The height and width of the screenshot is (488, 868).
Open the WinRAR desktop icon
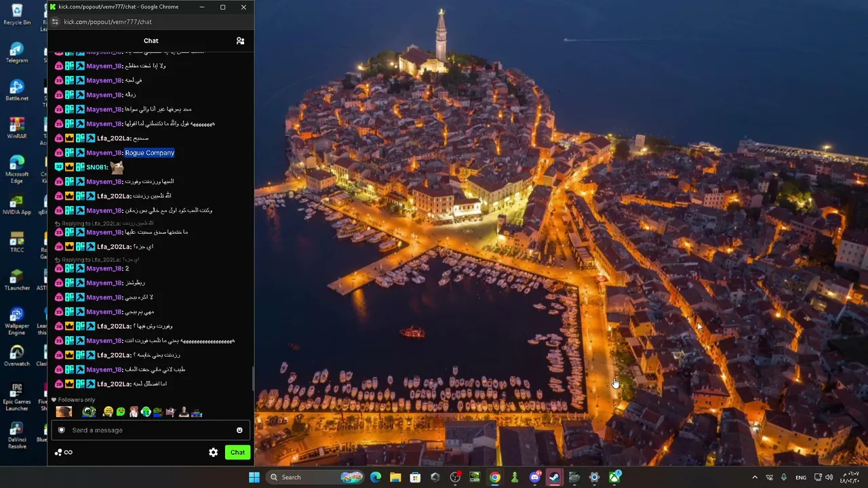click(17, 128)
